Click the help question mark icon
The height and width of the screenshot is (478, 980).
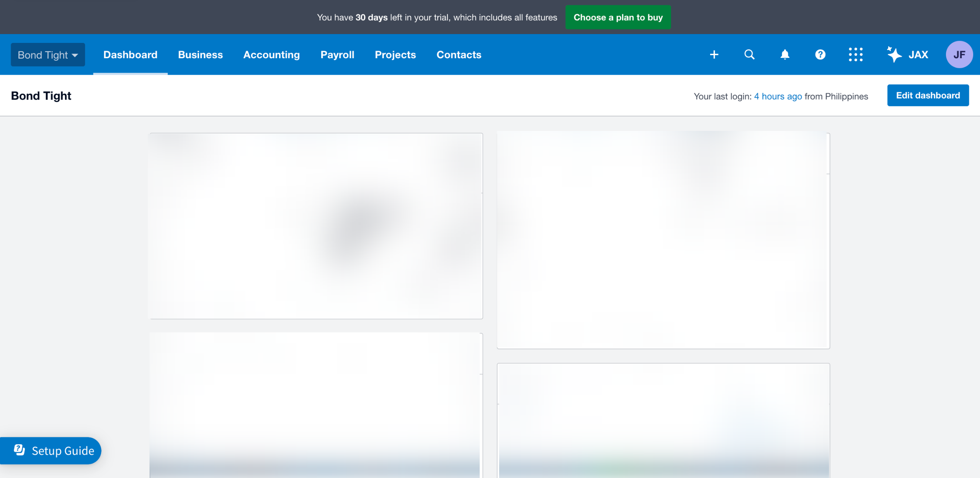(820, 55)
